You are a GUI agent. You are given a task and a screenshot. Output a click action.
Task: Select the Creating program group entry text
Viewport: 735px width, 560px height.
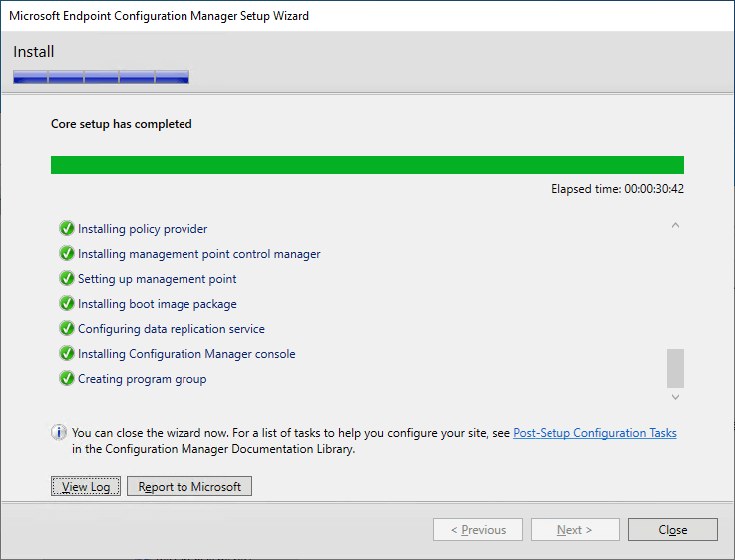[142, 379]
